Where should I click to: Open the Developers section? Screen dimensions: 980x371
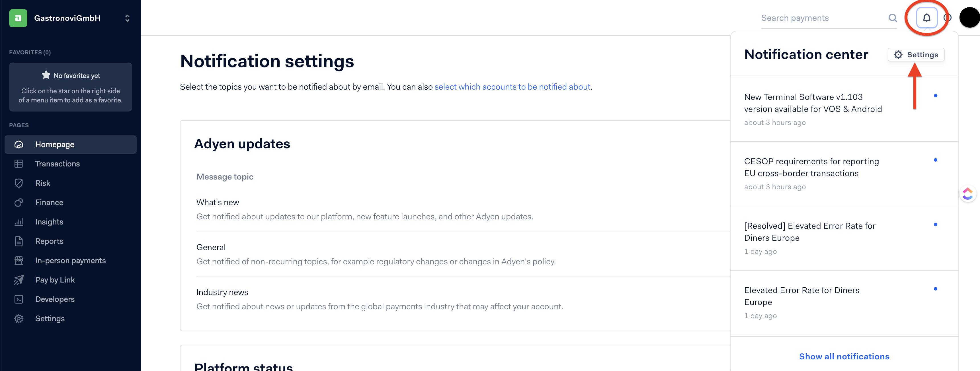coord(70,300)
